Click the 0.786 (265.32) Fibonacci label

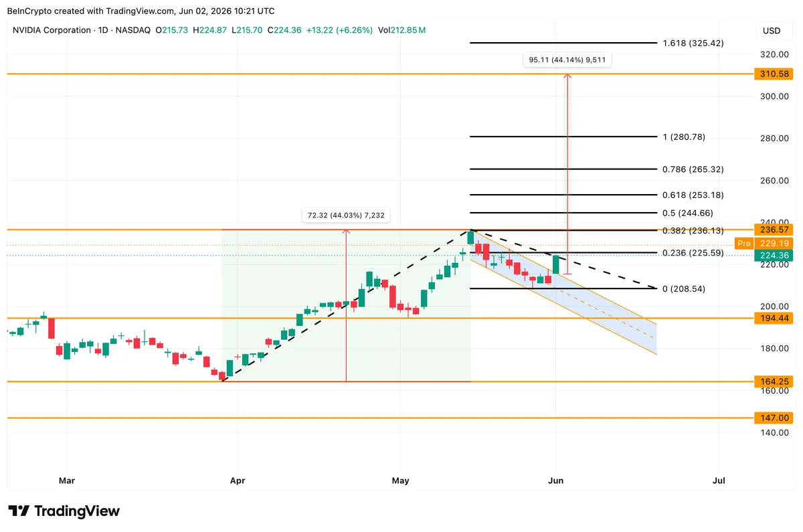pos(693,169)
